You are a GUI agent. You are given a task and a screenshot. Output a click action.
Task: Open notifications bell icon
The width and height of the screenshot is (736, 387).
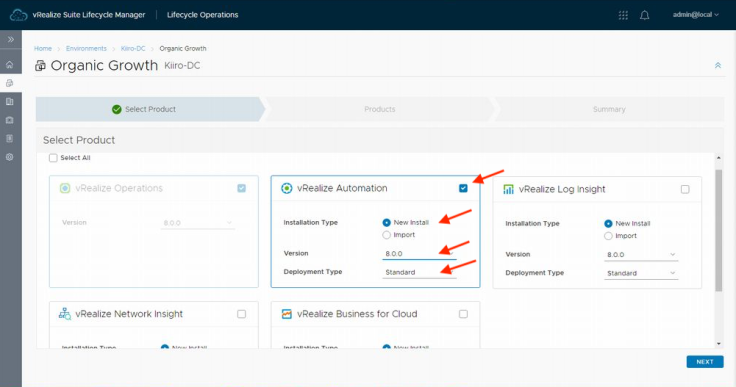(644, 15)
